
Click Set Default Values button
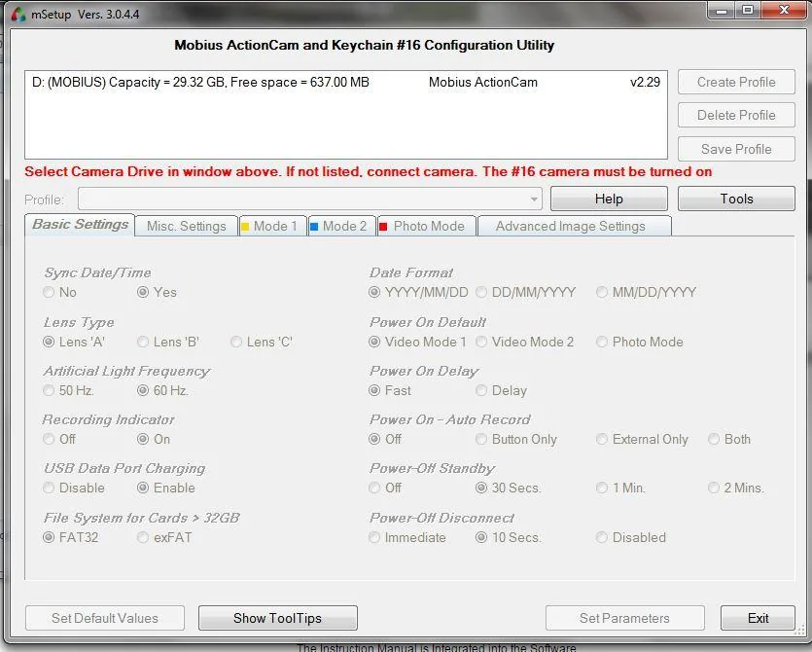(x=105, y=618)
